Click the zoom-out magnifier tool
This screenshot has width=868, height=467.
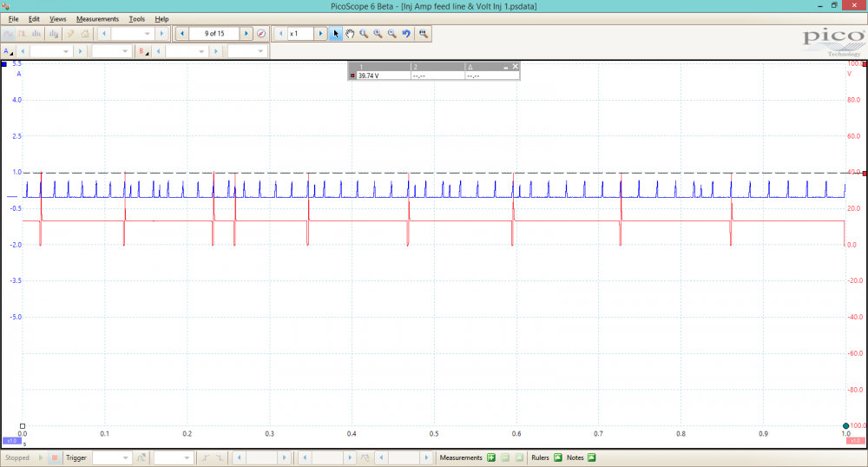[392, 34]
